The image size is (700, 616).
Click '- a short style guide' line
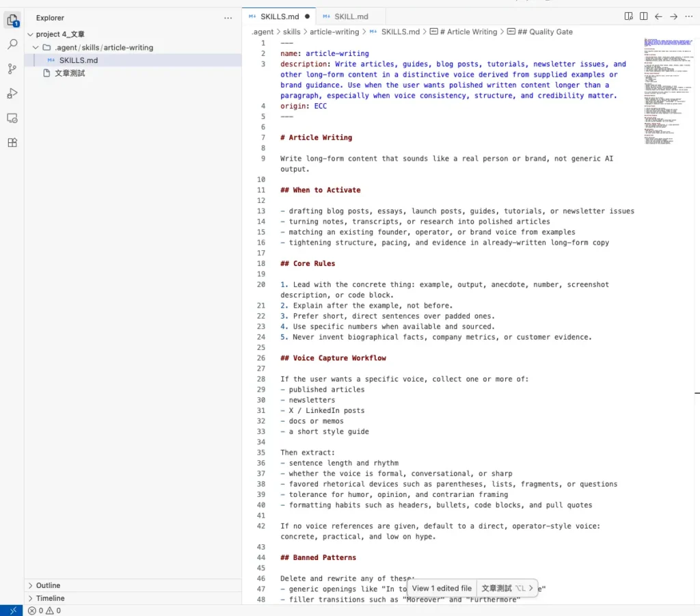(x=325, y=431)
